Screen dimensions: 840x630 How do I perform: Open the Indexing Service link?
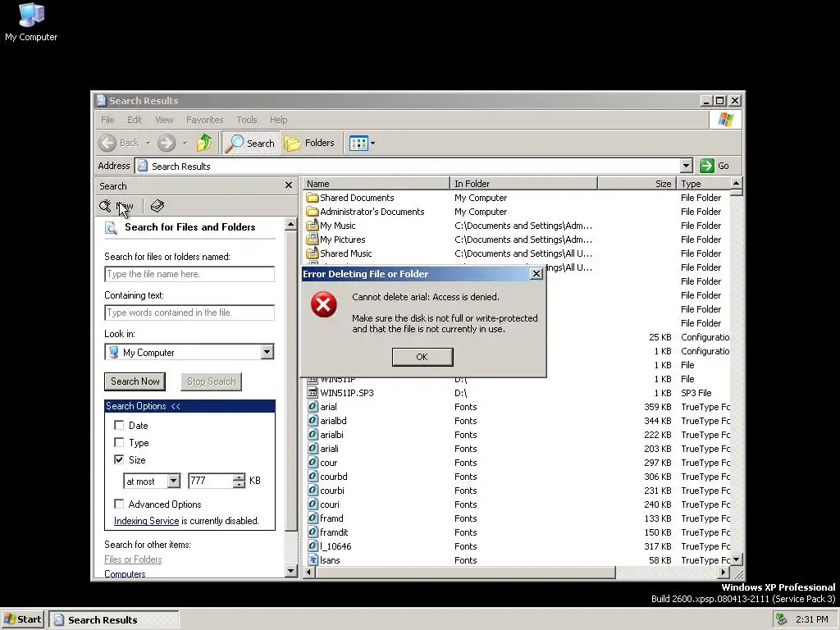coord(146,521)
